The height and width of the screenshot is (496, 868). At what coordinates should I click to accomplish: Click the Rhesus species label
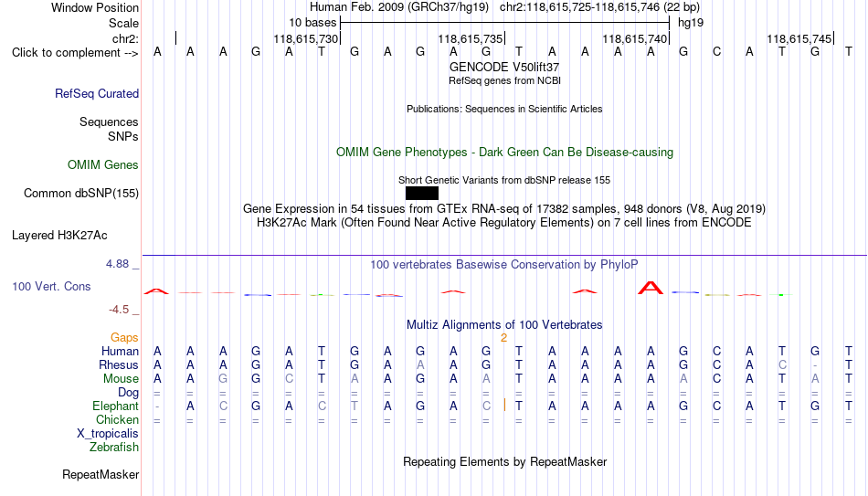pos(119,365)
